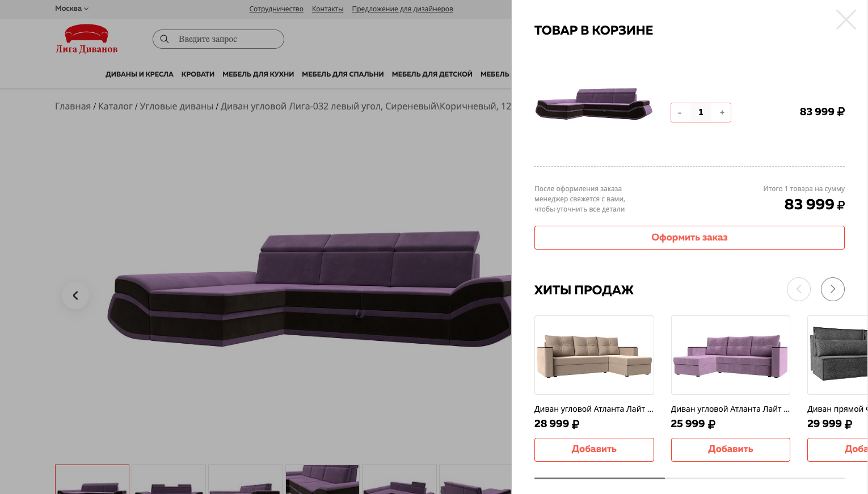Viewport: 868px width, 494px height.
Task: Go to previous product photo arrow
Action: pyautogui.click(x=75, y=295)
